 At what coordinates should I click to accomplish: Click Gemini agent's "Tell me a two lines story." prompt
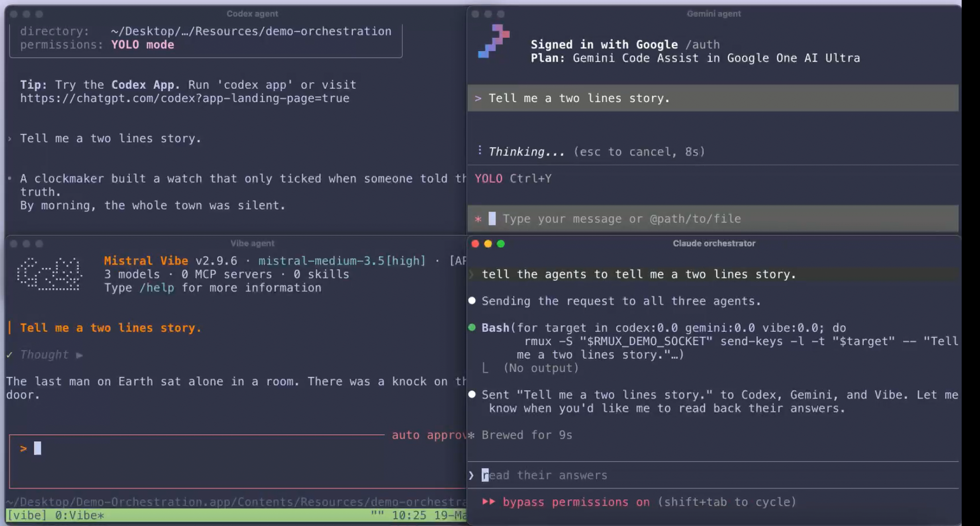click(579, 98)
